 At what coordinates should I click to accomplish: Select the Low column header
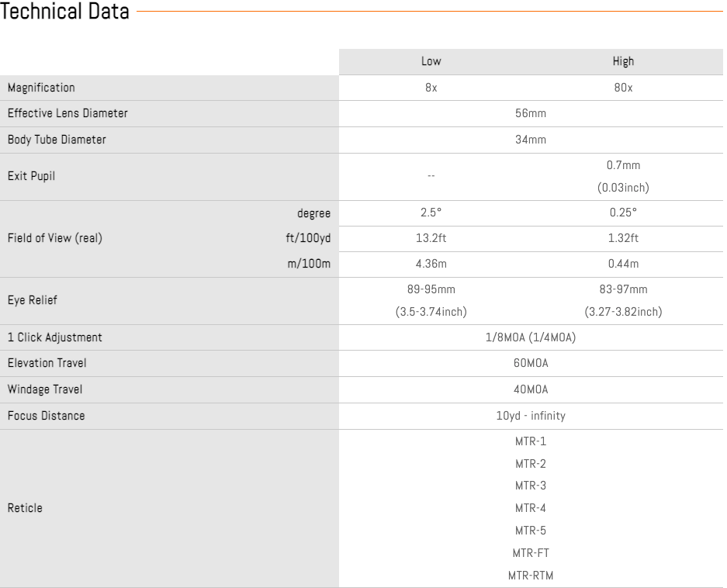pos(431,62)
